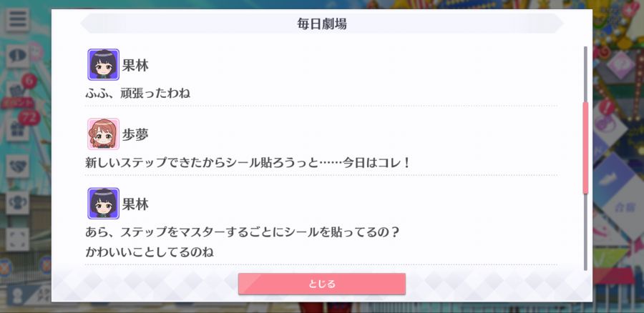This screenshot has height=313, width=644.
Task: Click Karin's avatar in the first message
Action: click(104, 64)
